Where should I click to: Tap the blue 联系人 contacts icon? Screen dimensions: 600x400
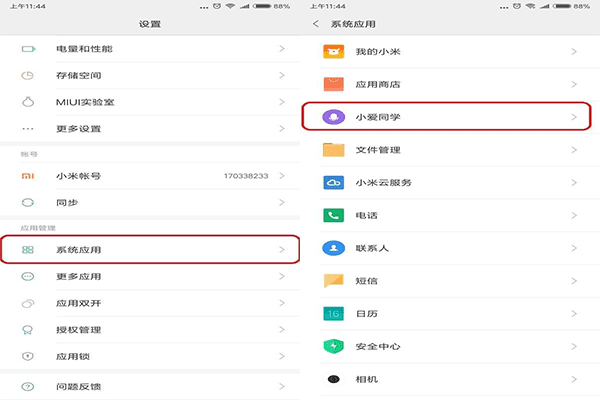click(334, 248)
